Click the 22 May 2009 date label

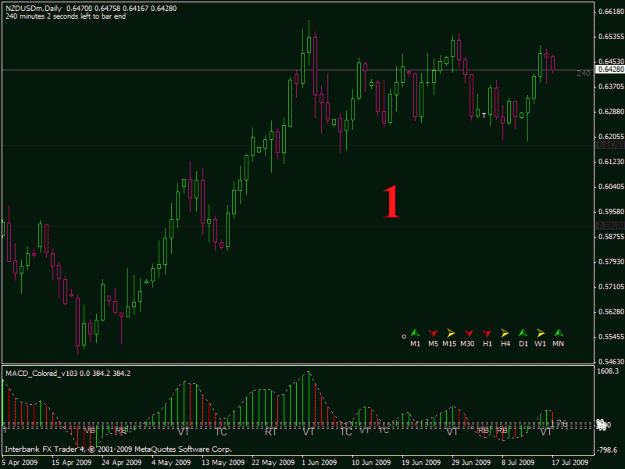[273, 462]
